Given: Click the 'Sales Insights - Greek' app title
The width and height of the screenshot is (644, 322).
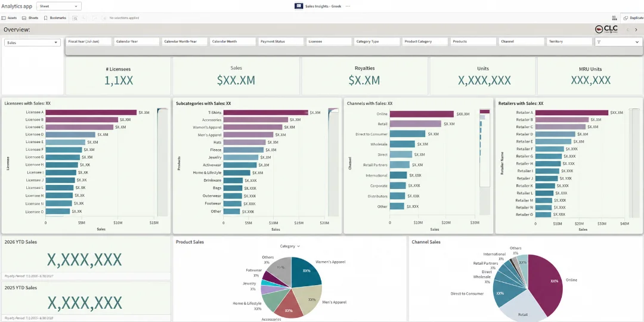Looking at the screenshot, I should point(323,6).
